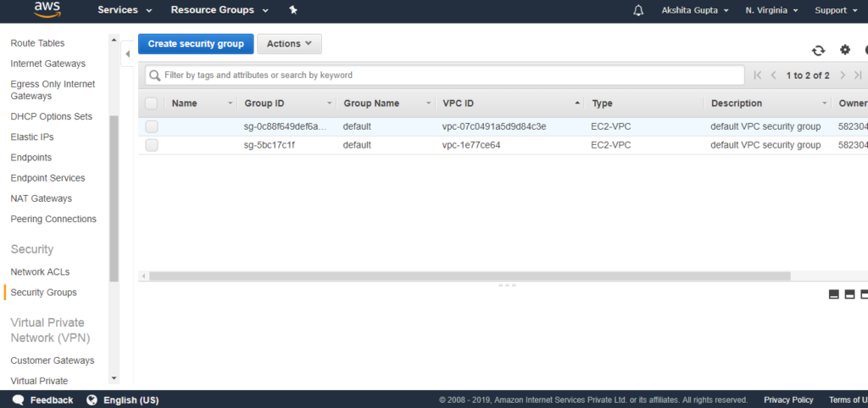Click the table horizontal scrollbar thumb
This screenshot has width=868, height=408.
coord(470,276)
